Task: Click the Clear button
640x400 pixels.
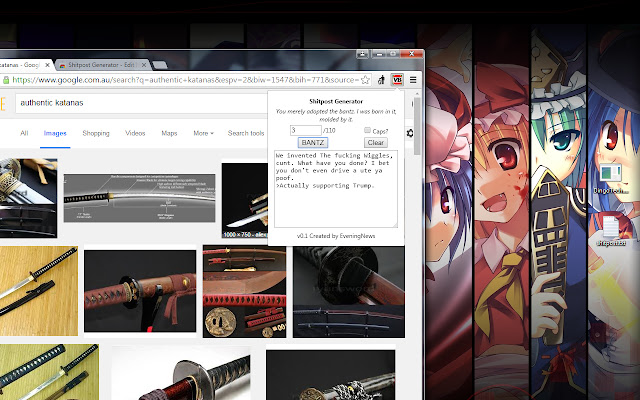Action: pos(376,142)
